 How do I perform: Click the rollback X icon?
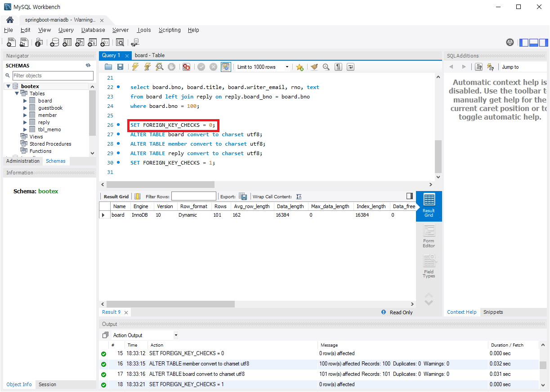[x=213, y=67]
